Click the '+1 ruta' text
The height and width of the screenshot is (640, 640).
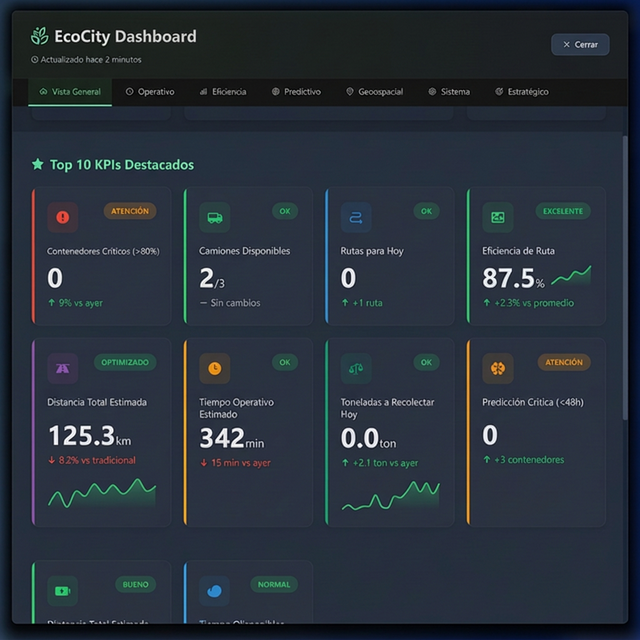point(367,303)
